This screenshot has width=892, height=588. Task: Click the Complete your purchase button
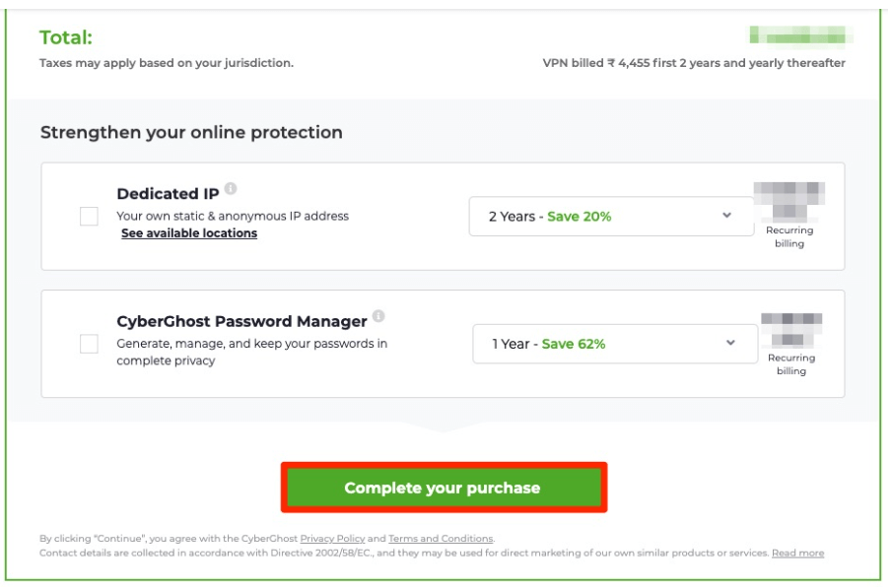click(444, 488)
